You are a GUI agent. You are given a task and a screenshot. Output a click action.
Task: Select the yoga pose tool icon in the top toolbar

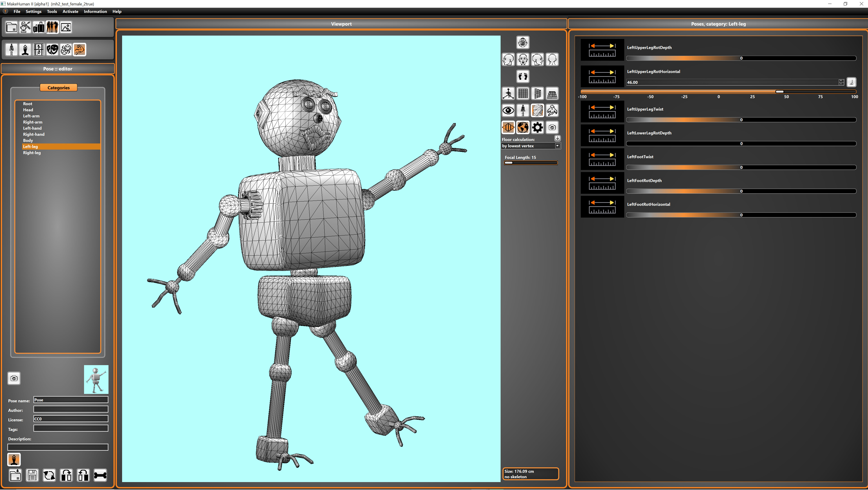[25, 50]
